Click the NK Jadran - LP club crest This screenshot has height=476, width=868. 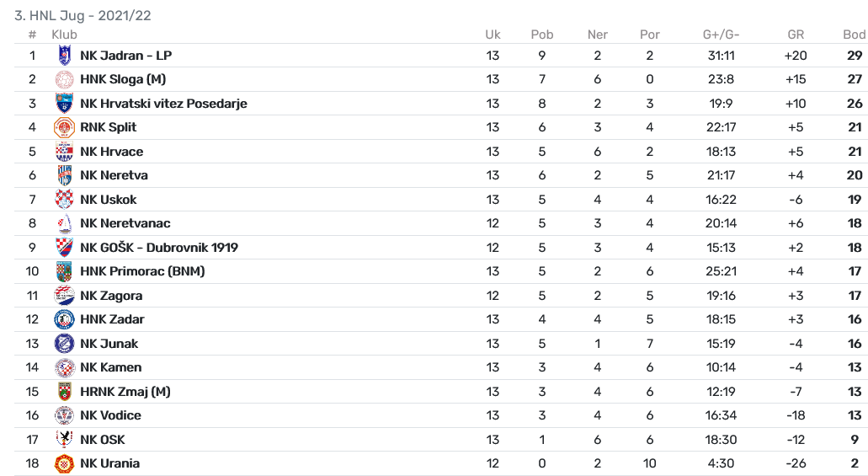tap(64, 56)
